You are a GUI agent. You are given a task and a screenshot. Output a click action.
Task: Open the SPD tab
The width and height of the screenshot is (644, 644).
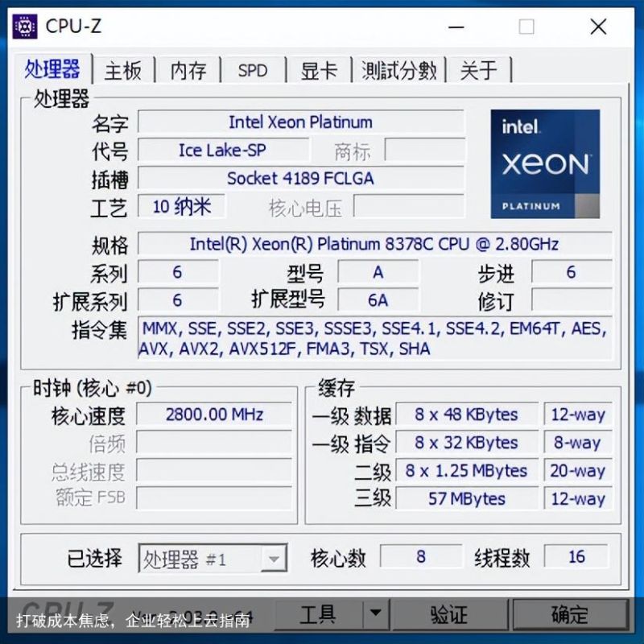point(253,70)
